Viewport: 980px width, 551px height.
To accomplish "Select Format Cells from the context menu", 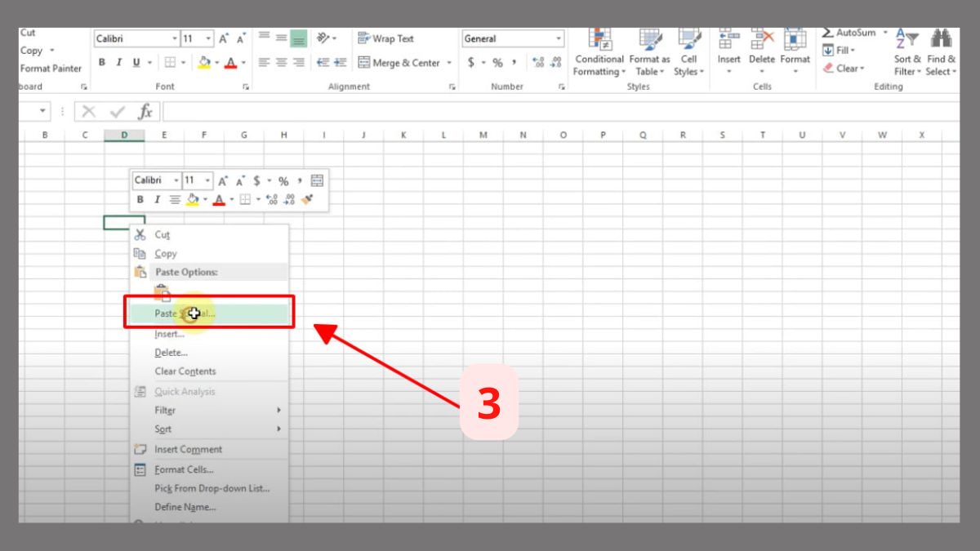I will click(x=185, y=469).
